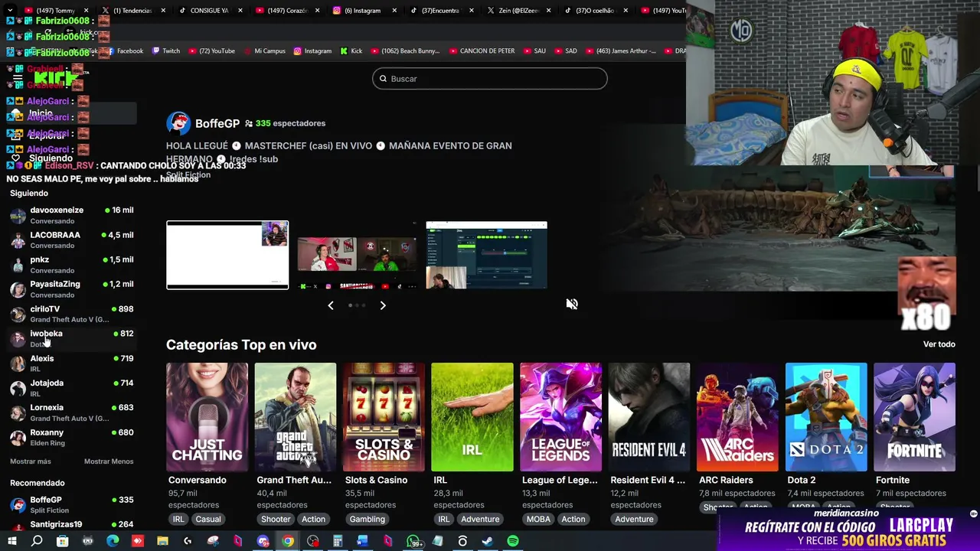Open davooxeneize channel in Siguiendo list

click(71, 215)
